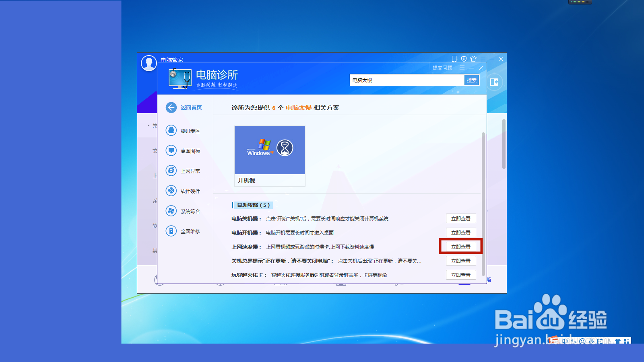Minimize the 电脑诊所 dialog
This screenshot has height=362, width=644.
(x=471, y=68)
